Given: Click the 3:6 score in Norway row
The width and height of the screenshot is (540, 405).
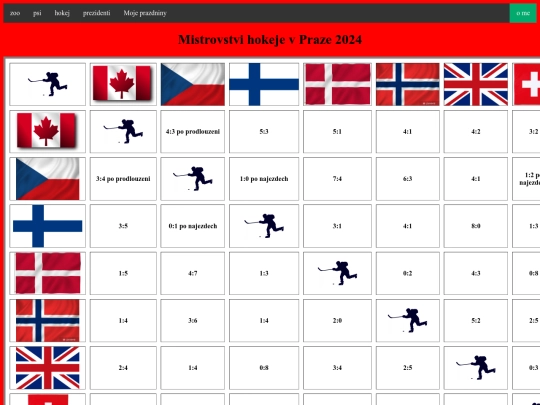Looking at the screenshot, I should pyautogui.click(x=193, y=320).
